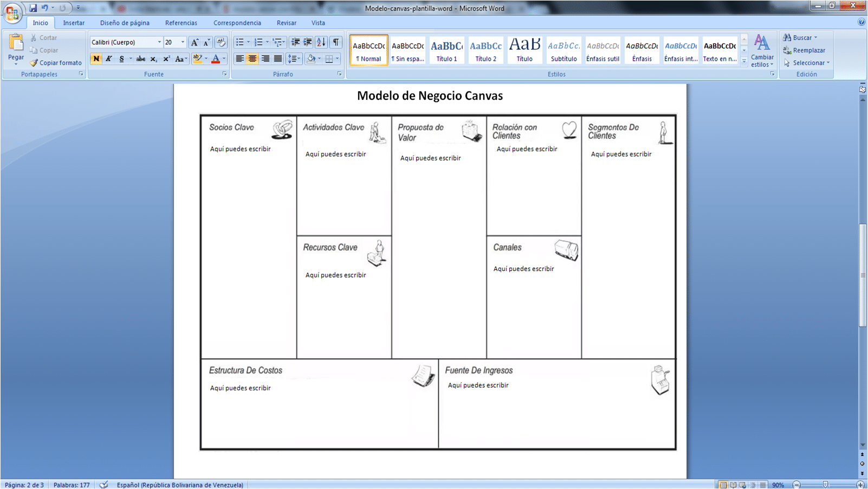
Task: Click the spelling check icon in status bar
Action: pos(103,485)
